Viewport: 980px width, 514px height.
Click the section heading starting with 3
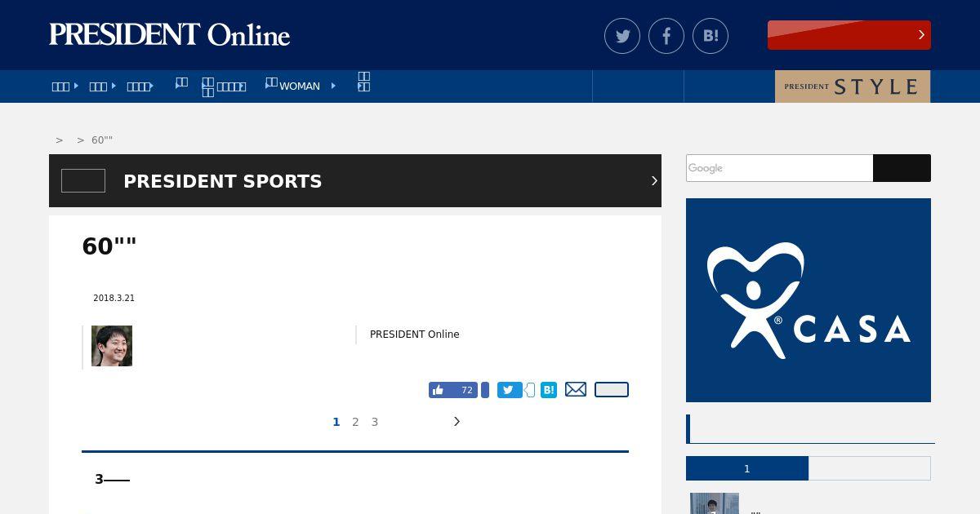[x=113, y=480]
